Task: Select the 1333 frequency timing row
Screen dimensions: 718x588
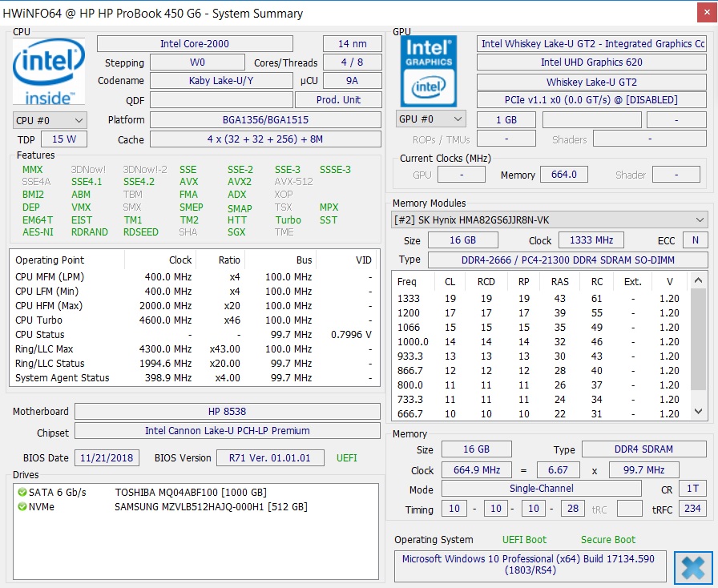Action: (540, 299)
